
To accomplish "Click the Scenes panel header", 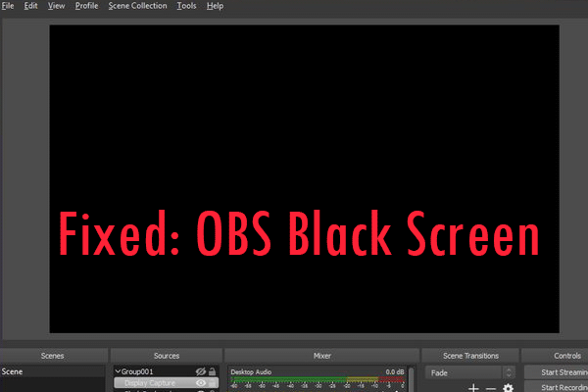I will click(53, 356).
